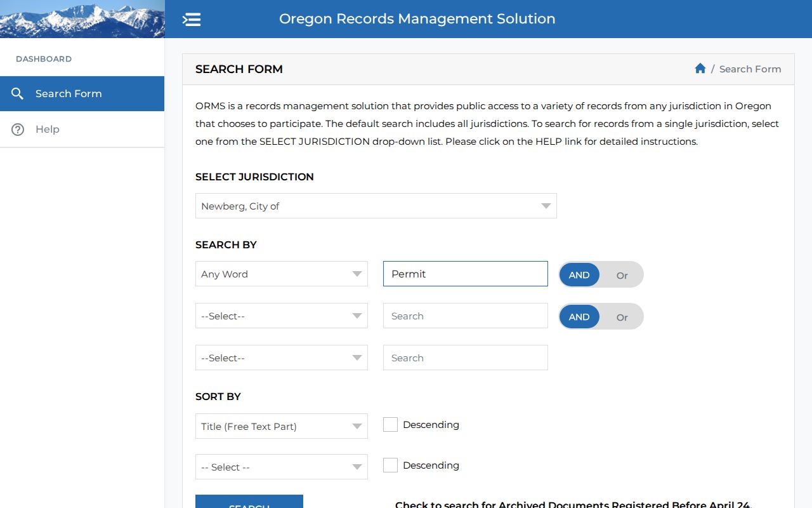The width and height of the screenshot is (812, 508).
Task: Click the SORT BY heading
Action: click(x=218, y=396)
